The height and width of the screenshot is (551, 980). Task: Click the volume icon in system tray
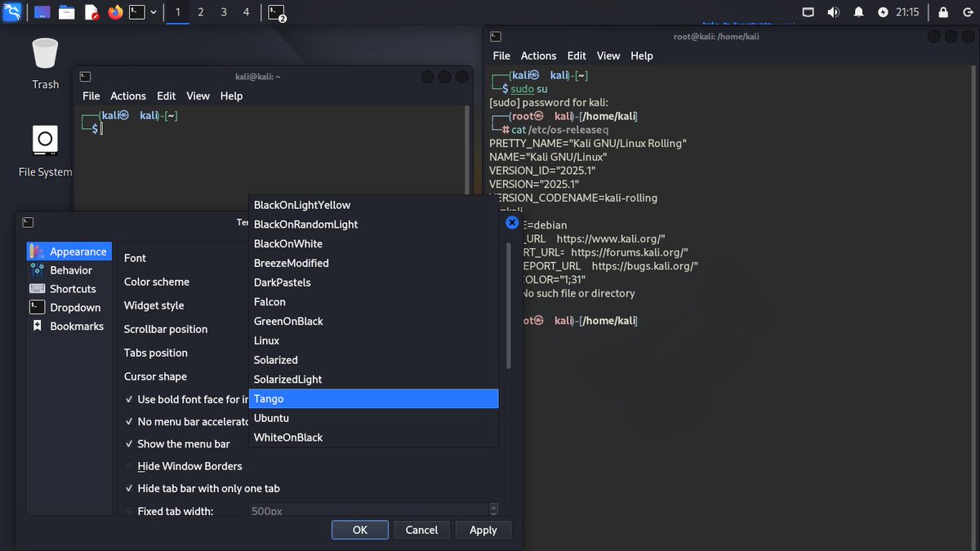pos(835,12)
